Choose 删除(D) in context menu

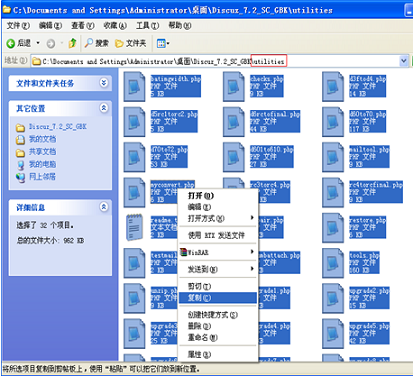pos(218,326)
